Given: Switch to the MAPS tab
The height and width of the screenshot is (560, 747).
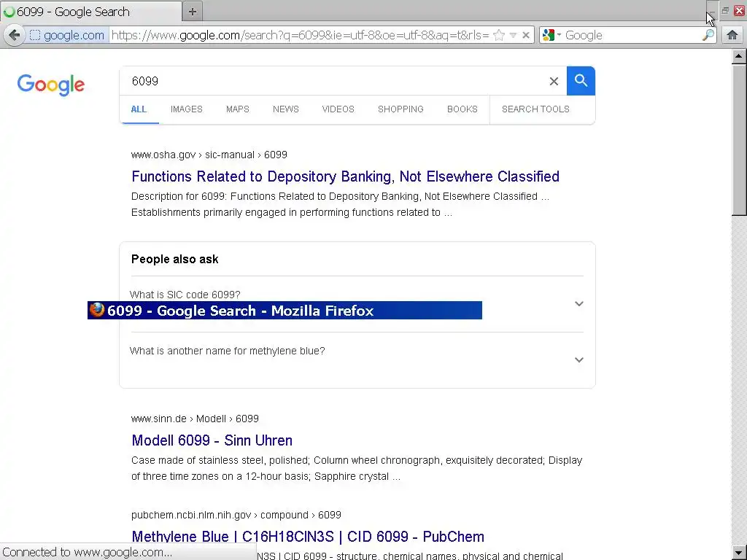Looking at the screenshot, I should click(238, 109).
